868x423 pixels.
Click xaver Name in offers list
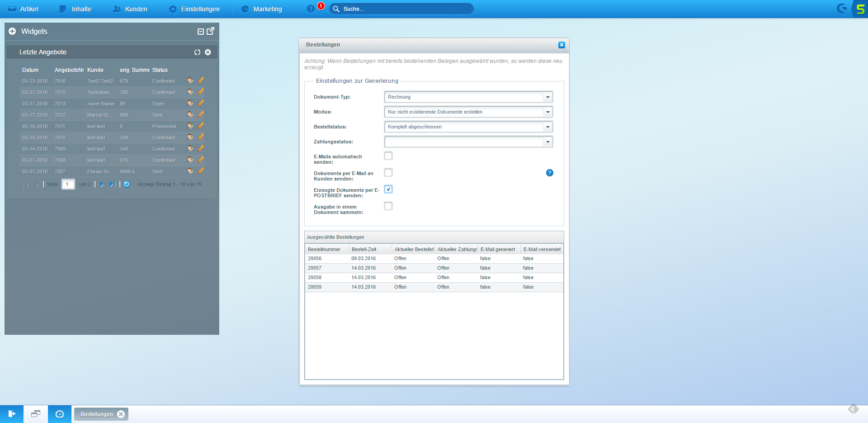point(101,104)
